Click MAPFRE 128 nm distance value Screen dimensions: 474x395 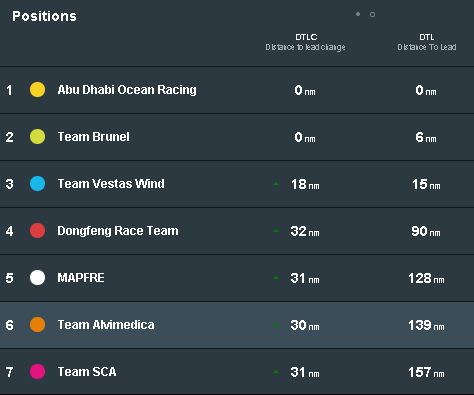(426, 278)
